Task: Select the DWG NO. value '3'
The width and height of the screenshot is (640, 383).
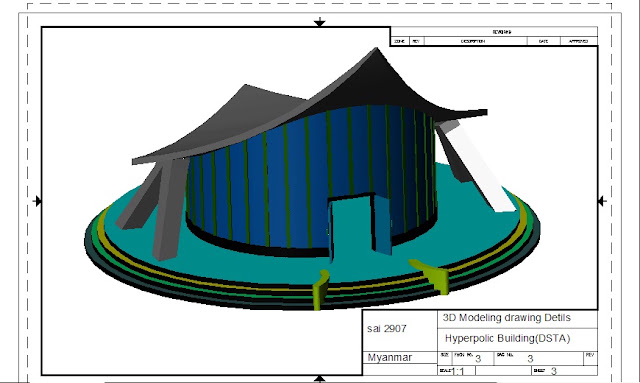Action: click(530, 359)
